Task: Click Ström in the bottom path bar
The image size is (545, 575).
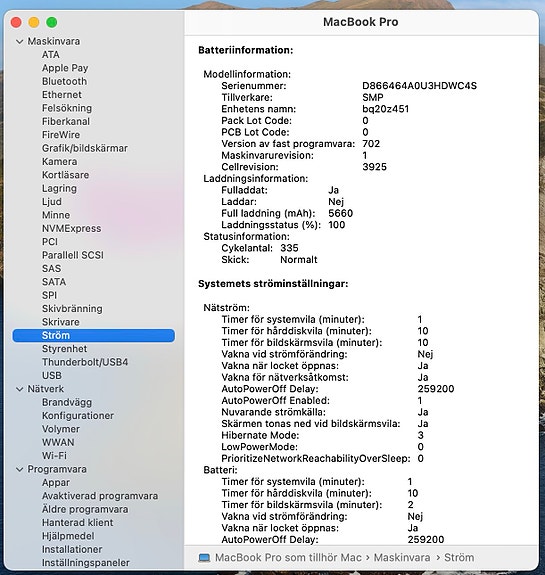Action: [459, 558]
